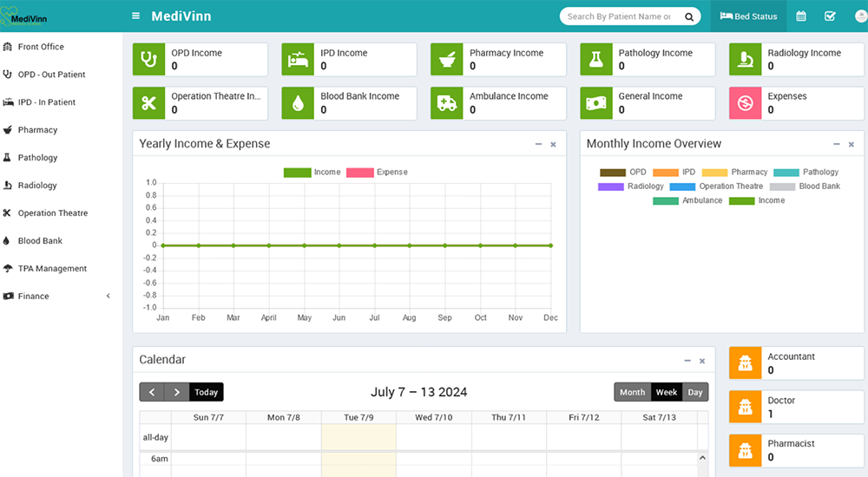This screenshot has width=868, height=477.
Task: Switch calendar to Month view
Action: pos(632,392)
